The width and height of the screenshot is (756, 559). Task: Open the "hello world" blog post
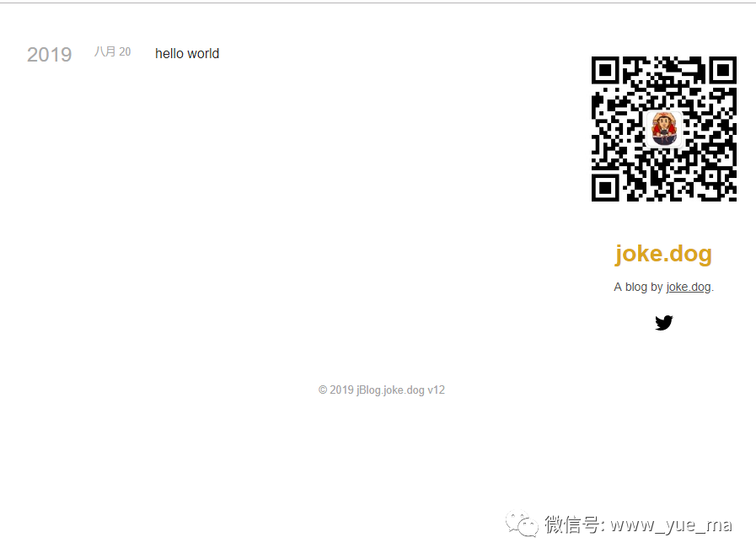[187, 53]
